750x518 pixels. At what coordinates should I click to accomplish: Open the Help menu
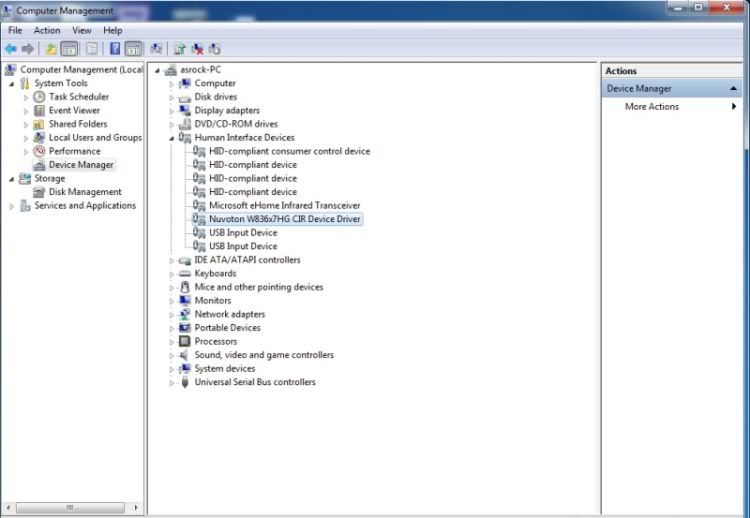113,30
